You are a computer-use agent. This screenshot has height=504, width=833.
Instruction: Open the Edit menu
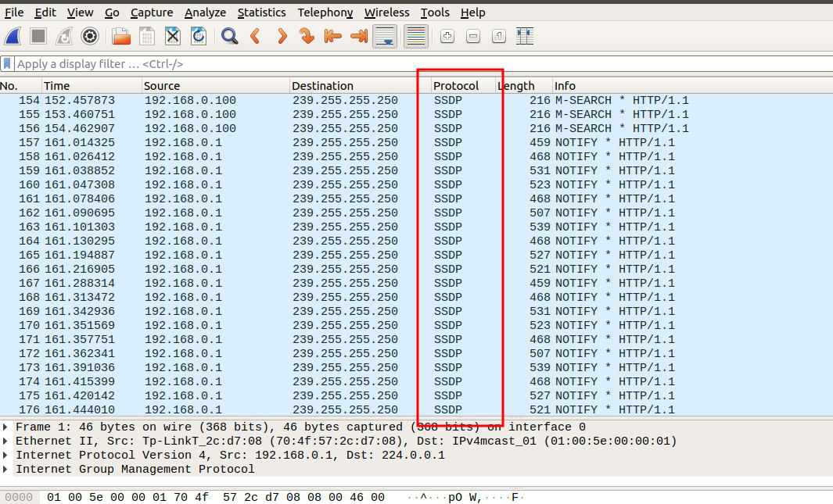point(45,13)
